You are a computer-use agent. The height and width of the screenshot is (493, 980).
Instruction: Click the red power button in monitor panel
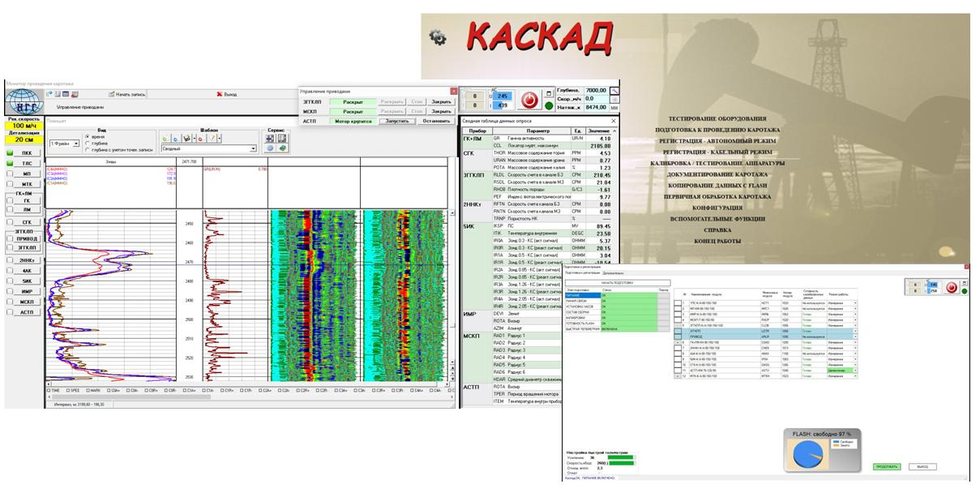[x=529, y=99]
